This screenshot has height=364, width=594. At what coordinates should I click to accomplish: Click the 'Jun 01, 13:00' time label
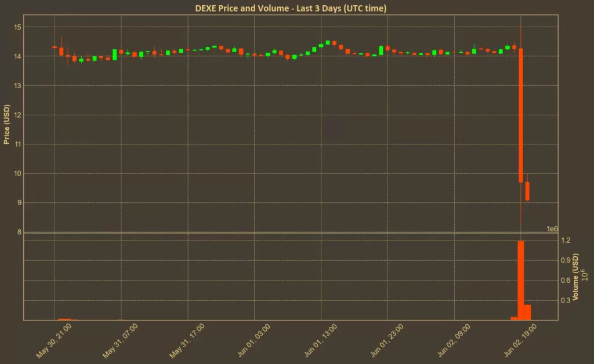tap(320, 341)
